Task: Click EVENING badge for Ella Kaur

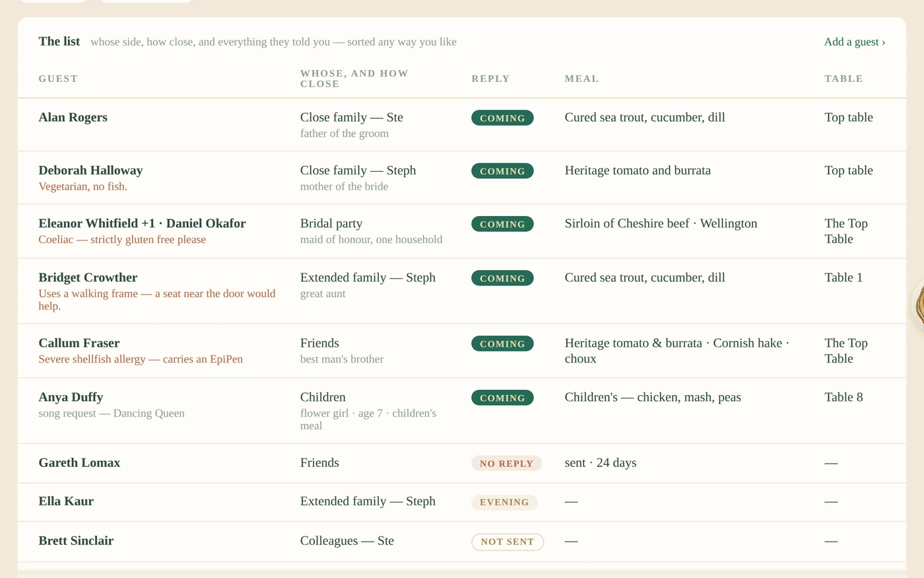Action: 504,502
